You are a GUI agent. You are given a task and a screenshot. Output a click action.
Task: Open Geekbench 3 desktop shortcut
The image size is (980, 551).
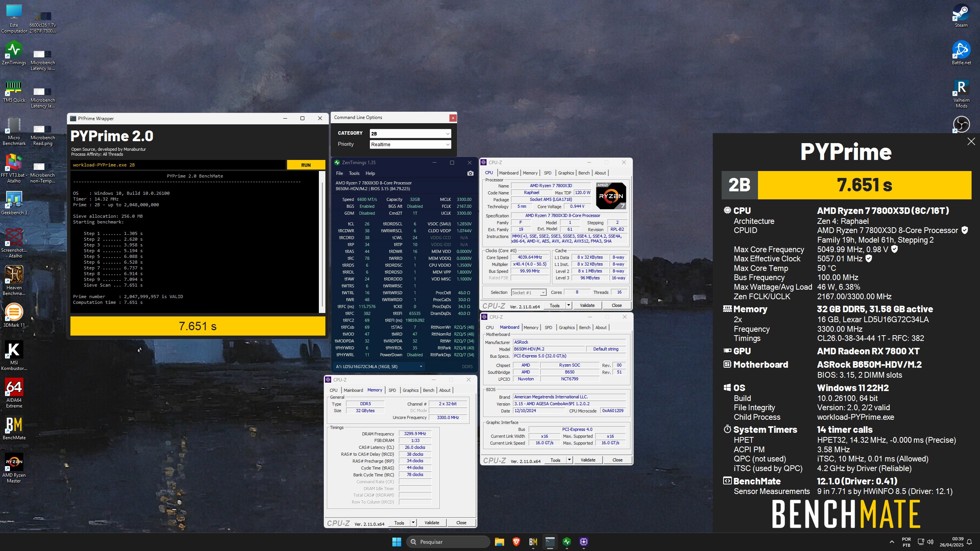coord(14,203)
